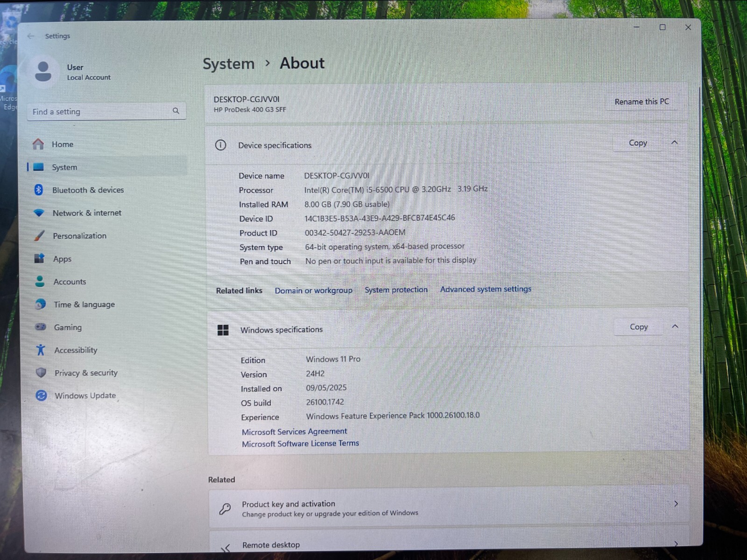Viewport: 747px width, 560px height.
Task: Select Time & language sidebar item
Action: tap(107, 304)
